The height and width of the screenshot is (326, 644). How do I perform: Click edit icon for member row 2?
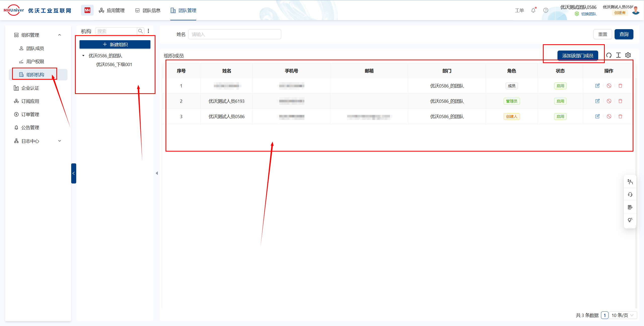tap(597, 101)
